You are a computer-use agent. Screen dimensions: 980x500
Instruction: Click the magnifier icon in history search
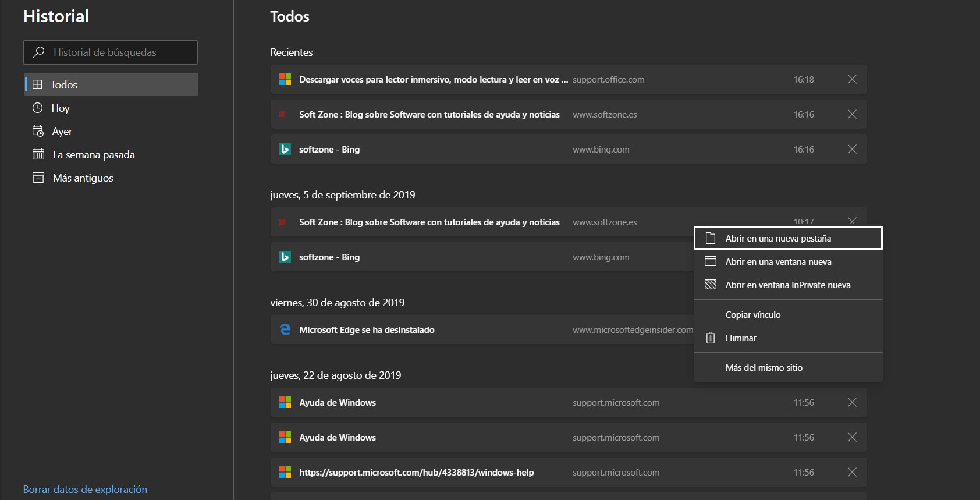coord(38,52)
